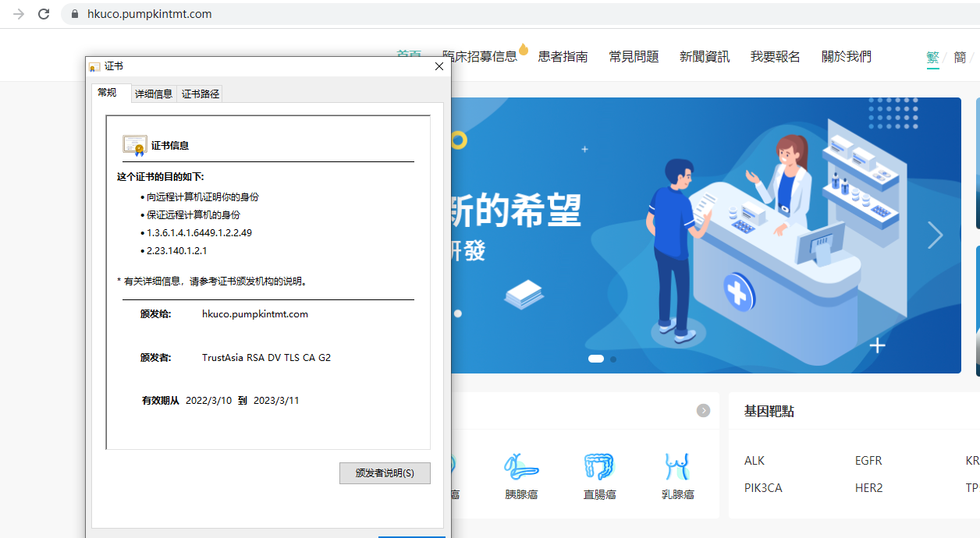
Task: Click the 我要報名 link
Action: pyautogui.click(x=775, y=56)
